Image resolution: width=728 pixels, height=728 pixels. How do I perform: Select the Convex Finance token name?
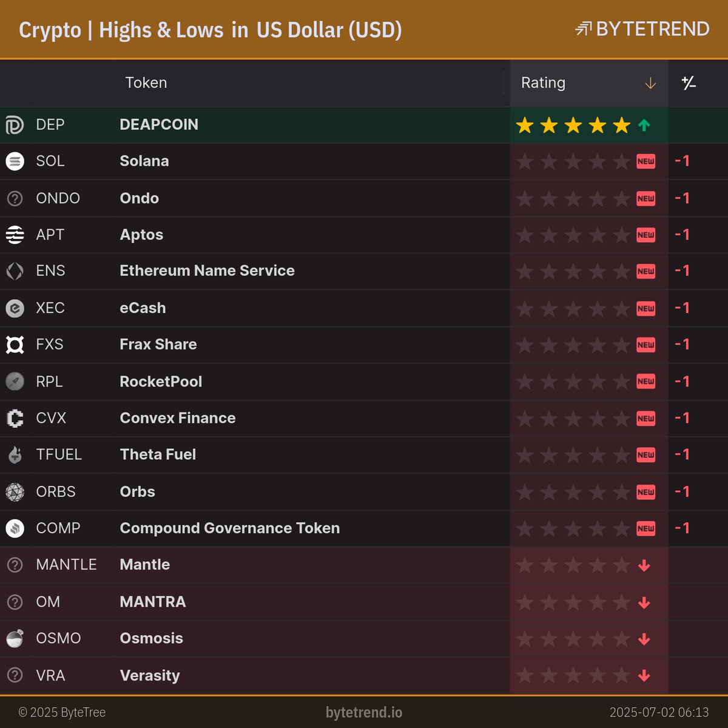point(178,418)
